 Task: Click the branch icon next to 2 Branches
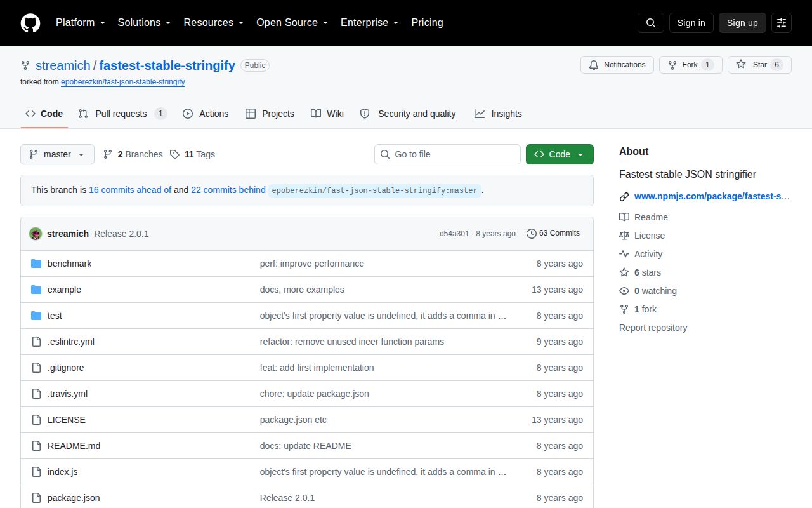(x=108, y=154)
